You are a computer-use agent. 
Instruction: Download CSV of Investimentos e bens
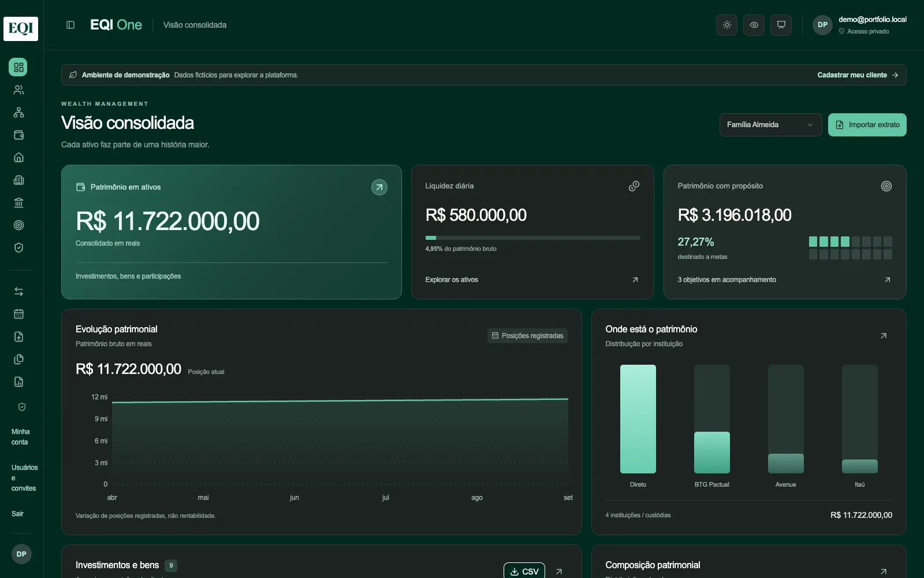(524, 570)
